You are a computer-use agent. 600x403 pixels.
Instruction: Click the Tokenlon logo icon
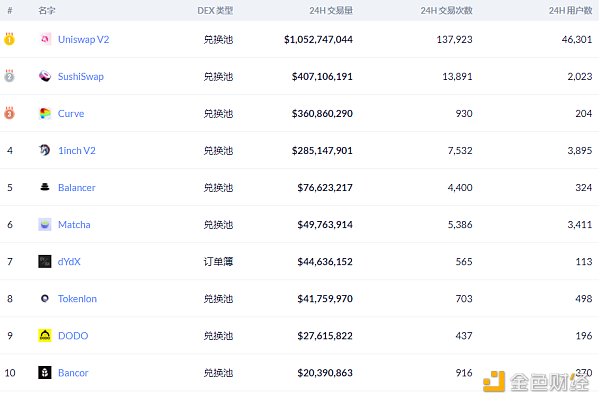click(45, 299)
